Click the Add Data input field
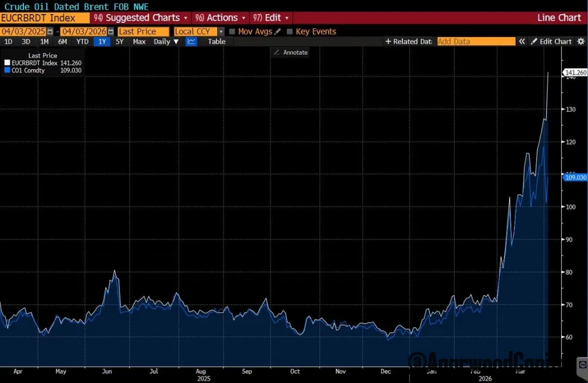The image size is (588, 383). pos(476,41)
